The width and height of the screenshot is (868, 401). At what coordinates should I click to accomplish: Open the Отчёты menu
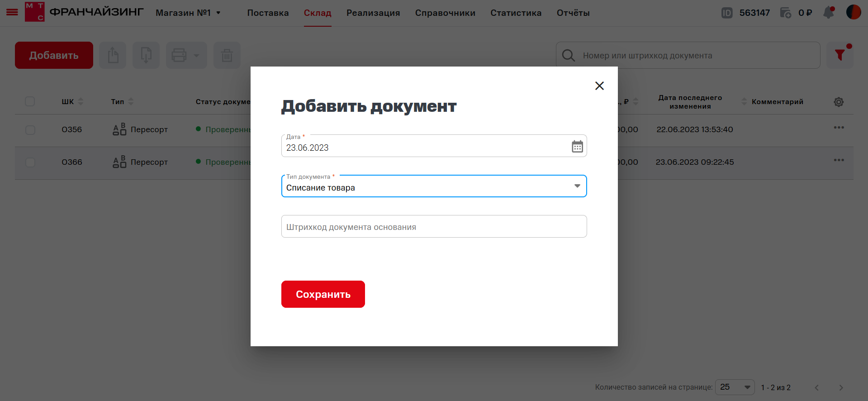[573, 13]
